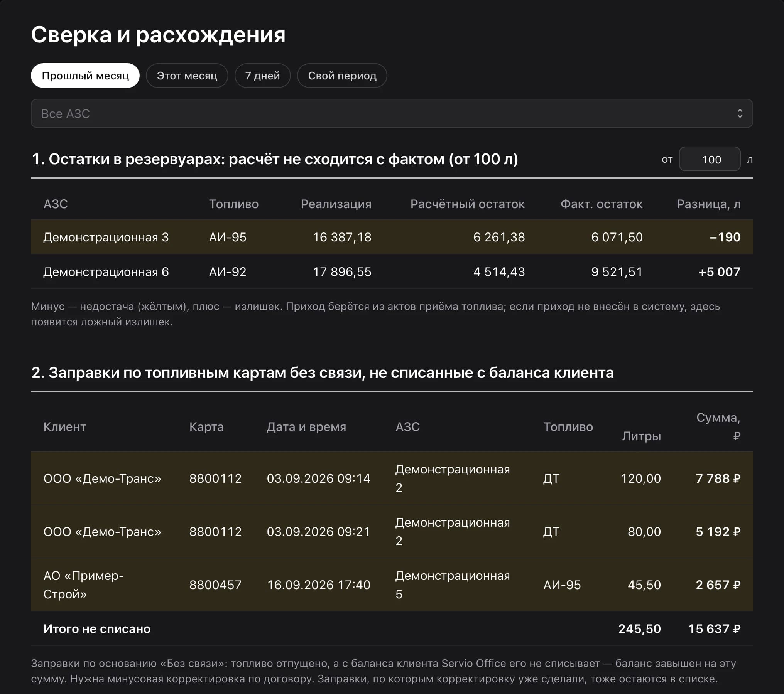Viewport: 784px width, 694px height.
Task: Click the timestamp «16.09.2026 17:40»
Action: 318,585
